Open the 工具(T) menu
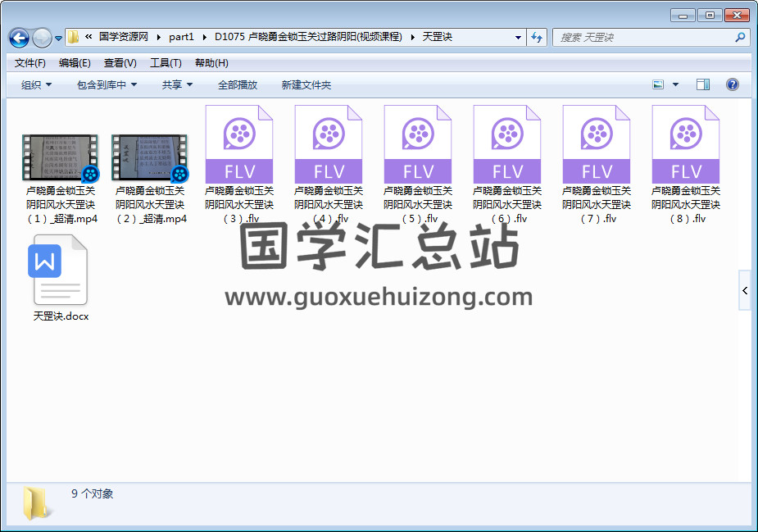 point(166,63)
